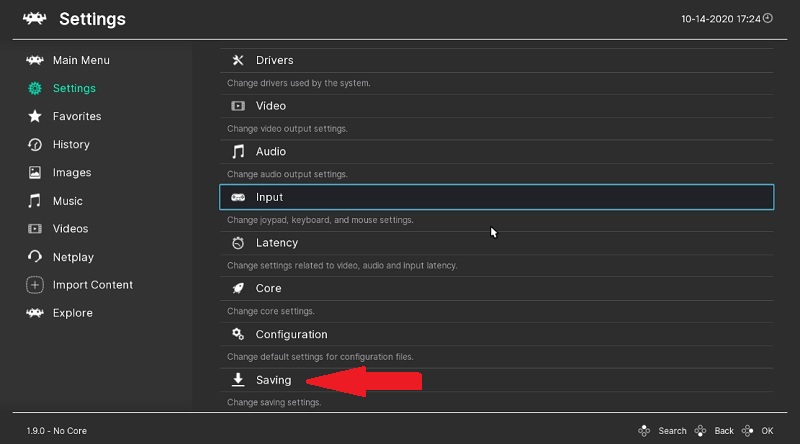
Task: Open the Latency settings entry
Action: (276, 243)
